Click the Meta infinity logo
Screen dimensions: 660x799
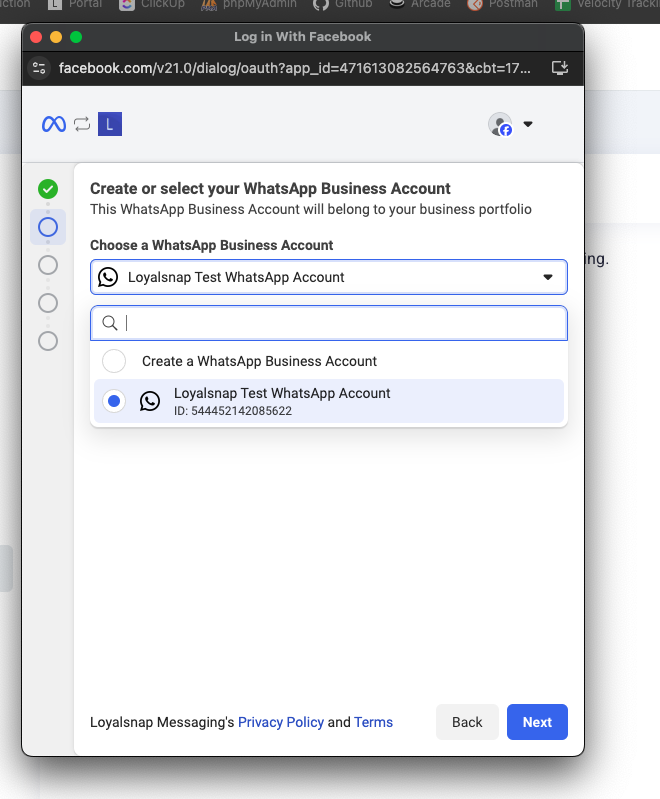(x=54, y=124)
